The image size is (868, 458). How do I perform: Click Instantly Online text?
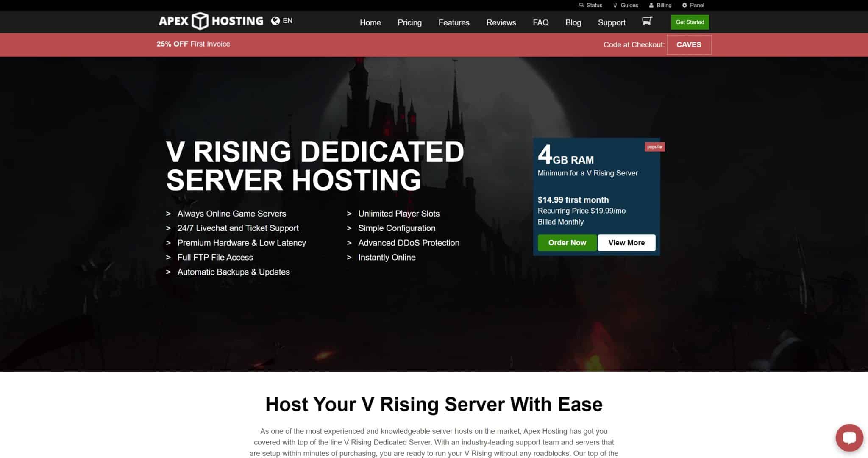point(387,258)
